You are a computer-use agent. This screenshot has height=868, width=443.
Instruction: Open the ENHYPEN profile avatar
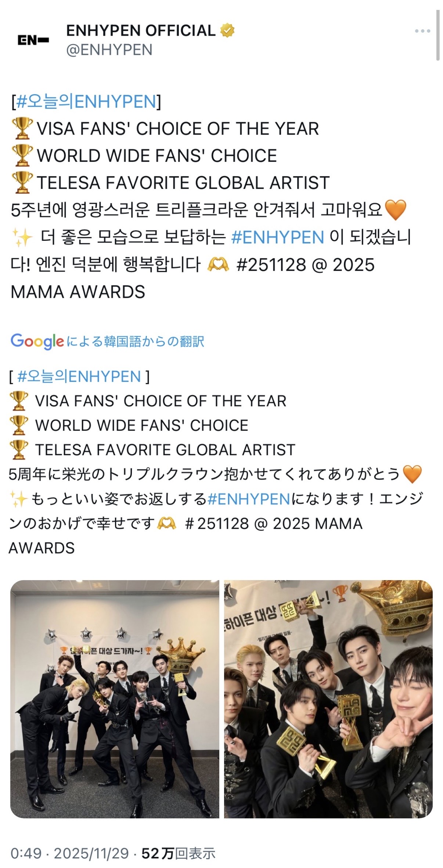tap(33, 40)
